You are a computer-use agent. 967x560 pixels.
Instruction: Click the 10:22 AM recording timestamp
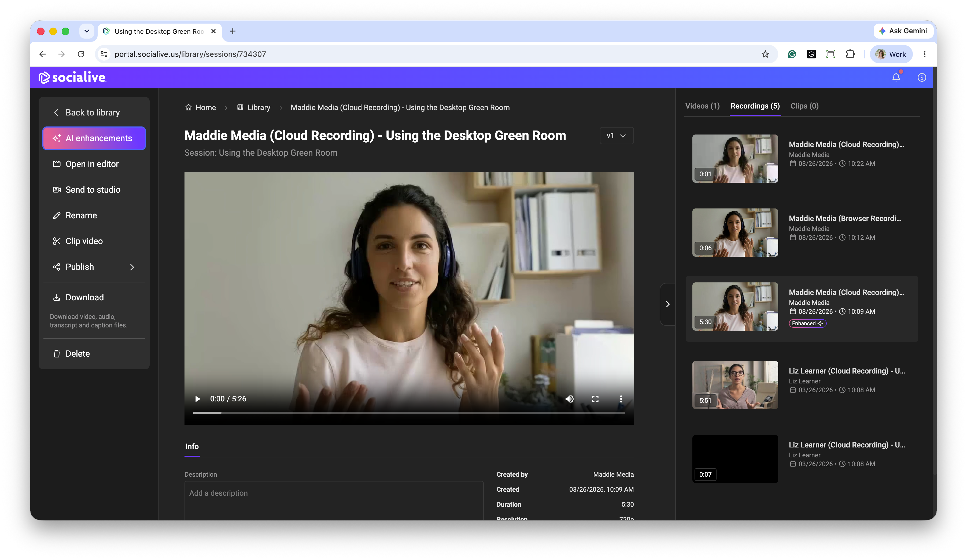(x=861, y=163)
